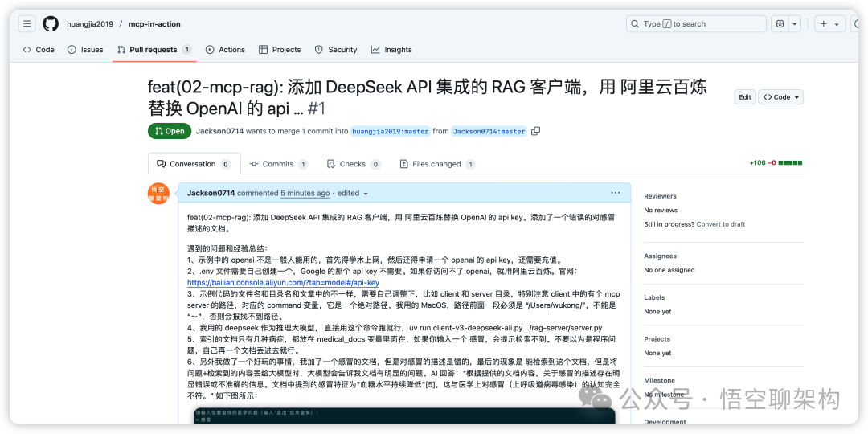The width and height of the screenshot is (868, 434).
Task: Expand the Copilot dropdown arrow
Action: click(795, 24)
